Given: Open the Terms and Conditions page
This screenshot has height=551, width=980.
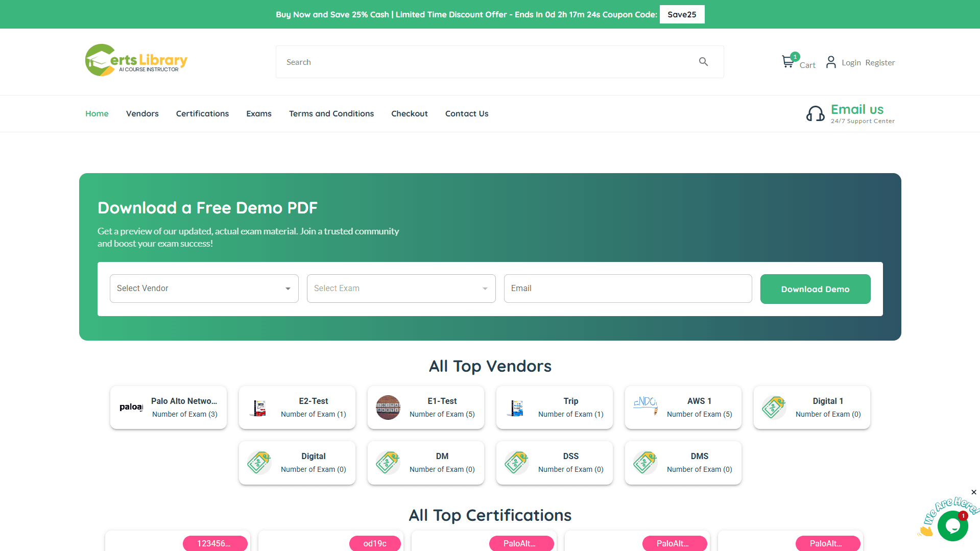Looking at the screenshot, I should coord(331,113).
